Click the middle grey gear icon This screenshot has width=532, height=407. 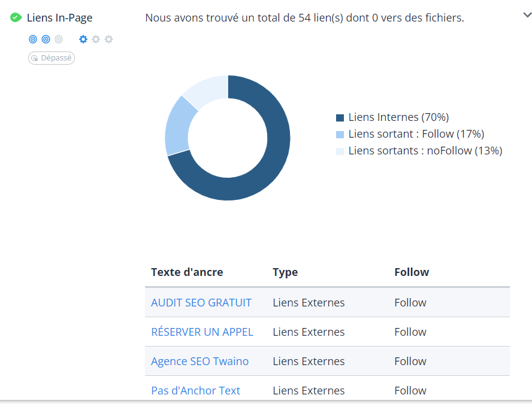[x=96, y=40]
